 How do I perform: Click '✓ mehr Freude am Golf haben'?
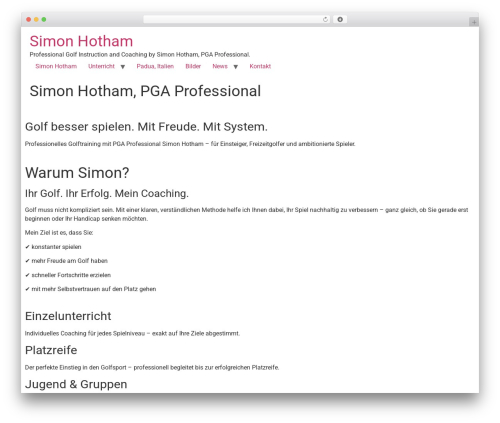66,261
